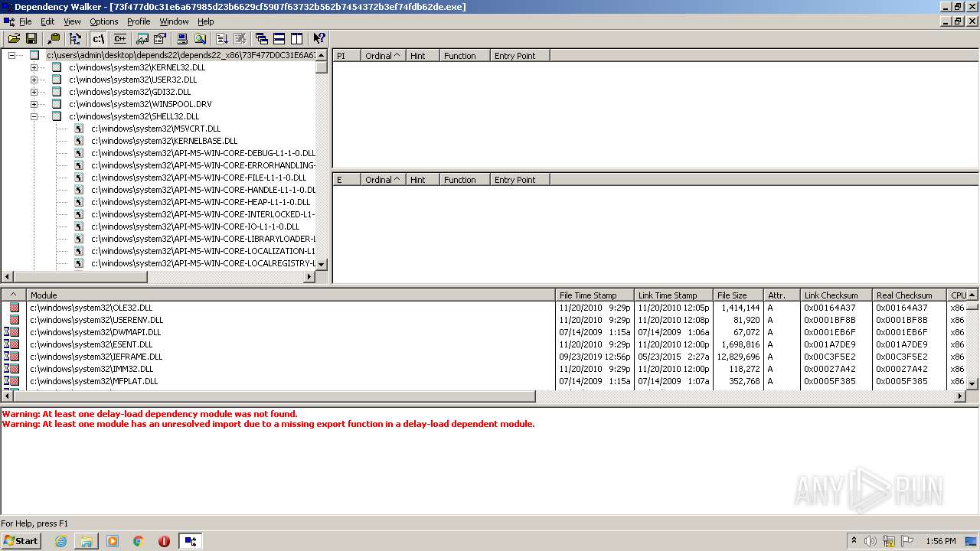The image size is (980, 551).
Task: Sort module list by File Size
Action: pos(739,295)
